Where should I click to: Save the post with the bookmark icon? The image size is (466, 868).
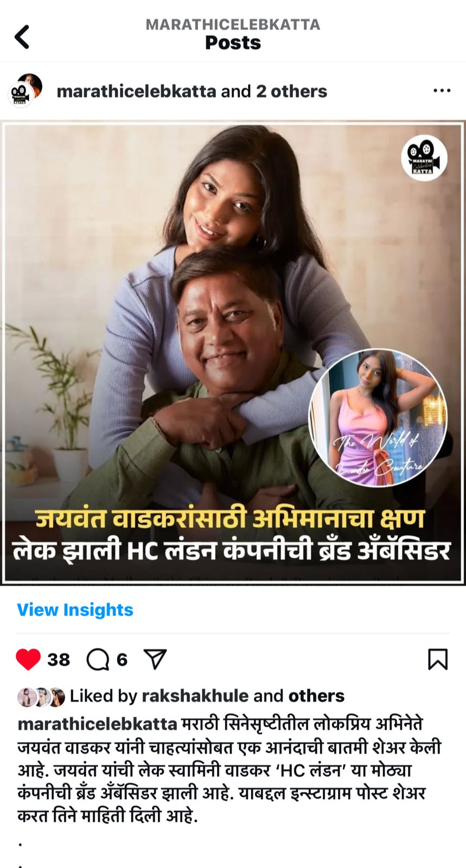tap(438, 659)
